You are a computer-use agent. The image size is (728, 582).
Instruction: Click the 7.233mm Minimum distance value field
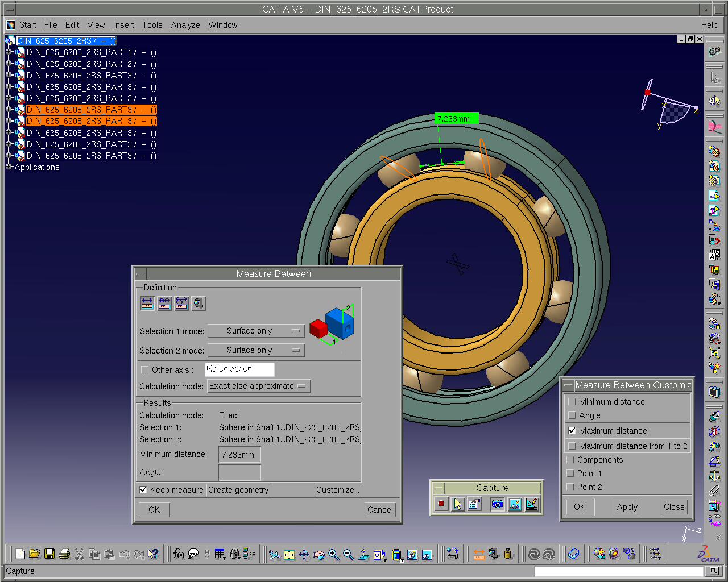point(239,455)
